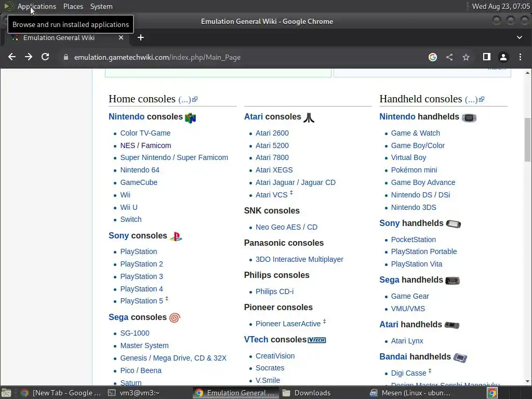Click the Nintendo 64 logo icon

coord(190,118)
